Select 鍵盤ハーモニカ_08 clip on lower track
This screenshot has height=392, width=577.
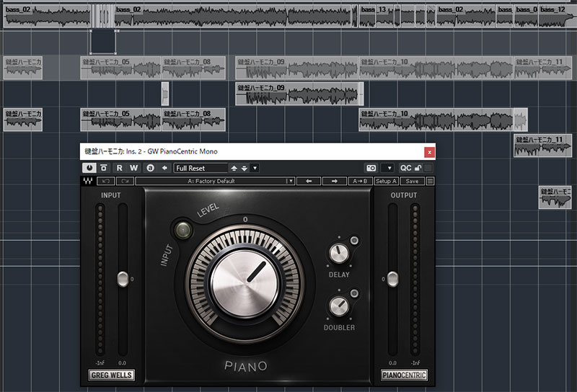click(x=193, y=120)
